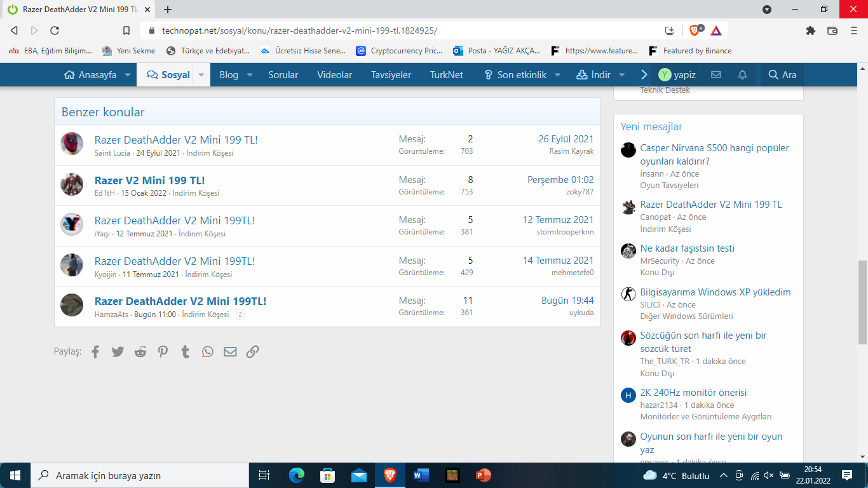Launch PowerPoint from the taskbar
The height and width of the screenshot is (488, 868).
[484, 475]
